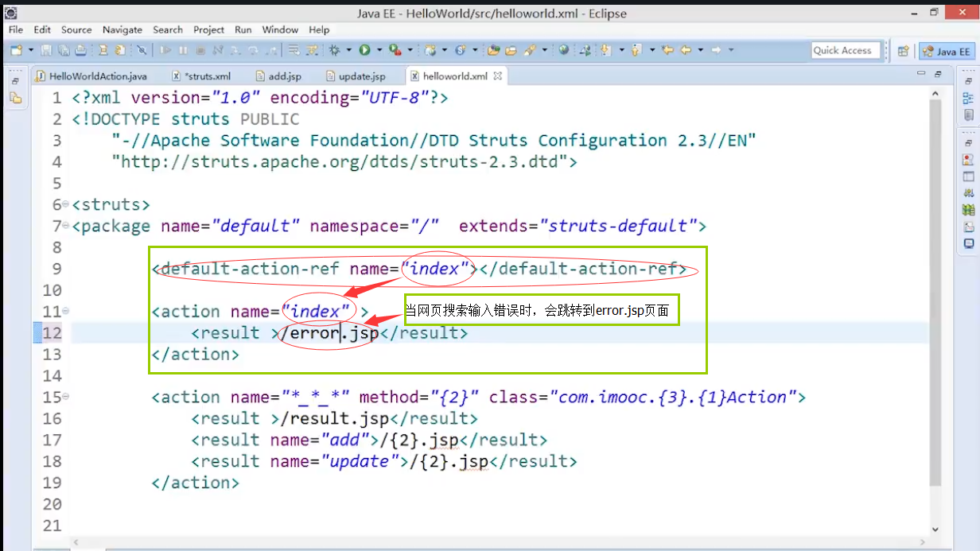The width and height of the screenshot is (980, 551).
Task: Open the Window menu
Action: pyautogui.click(x=281, y=29)
